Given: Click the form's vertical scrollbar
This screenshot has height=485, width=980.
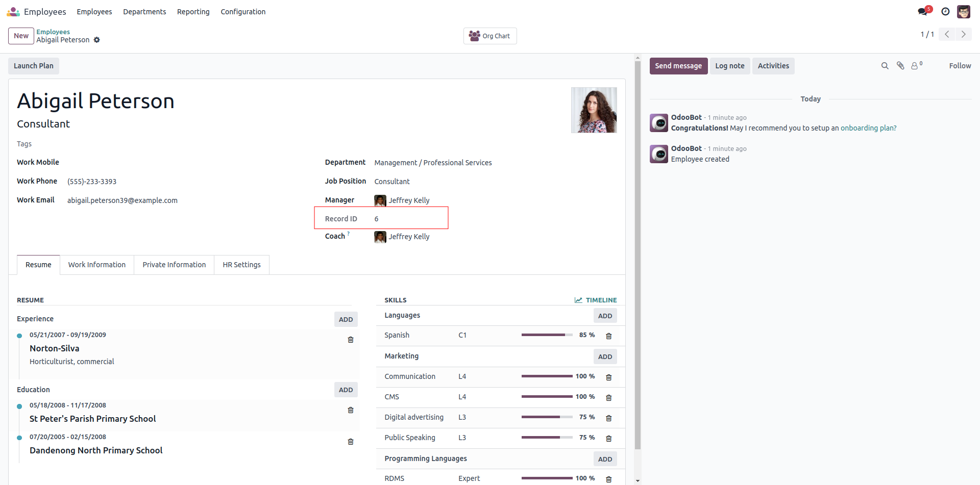Looking at the screenshot, I should point(638,255).
